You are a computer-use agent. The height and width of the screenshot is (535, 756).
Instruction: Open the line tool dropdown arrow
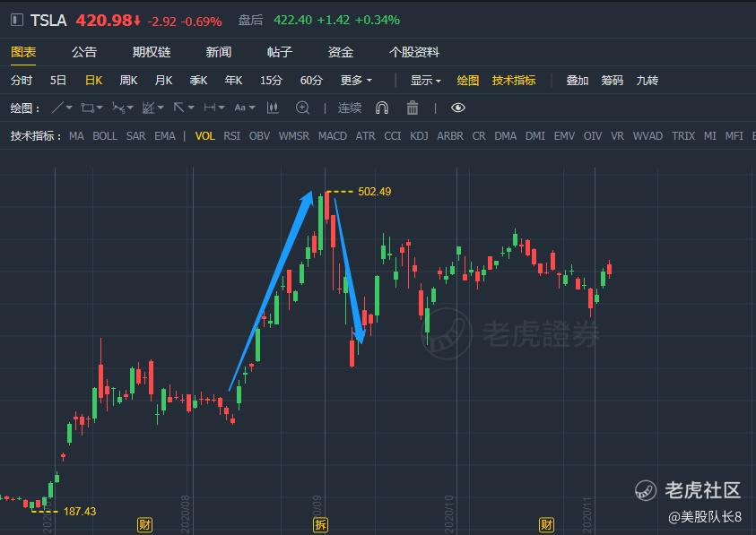point(69,108)
